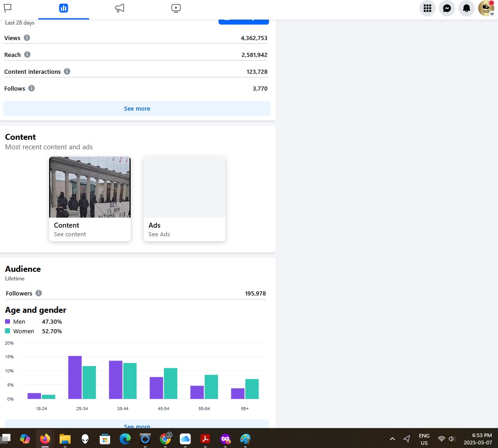The width and height of the screenshot is (498, 448).
Task: Open the Windows Start button
Action: (5, 438)
